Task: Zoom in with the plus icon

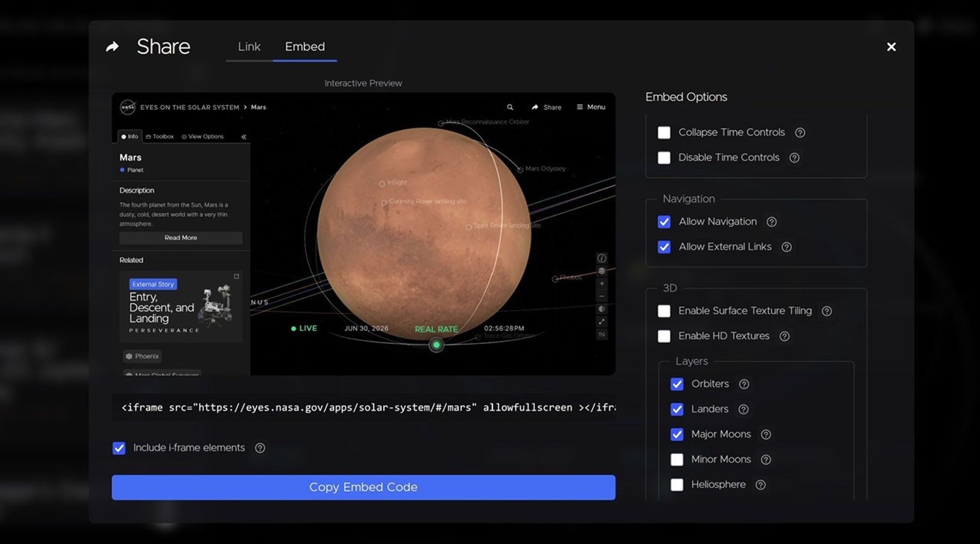Action: click(x=602, y=283)
